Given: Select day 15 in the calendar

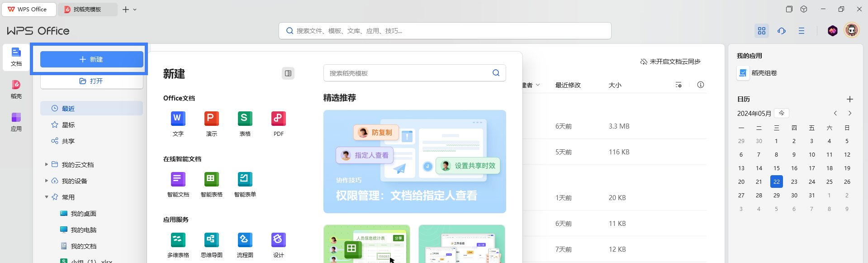Looking at the screenshot, I should coord(777,168).
